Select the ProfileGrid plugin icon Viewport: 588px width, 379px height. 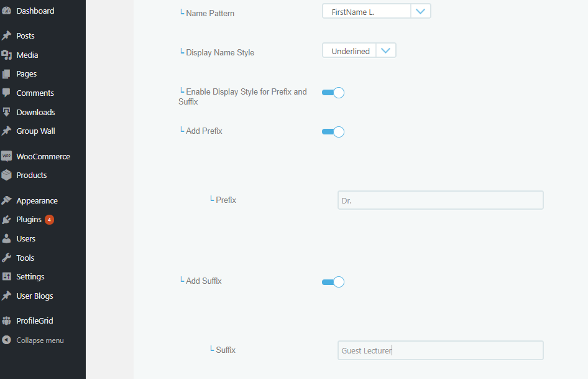tap(9, 320)
